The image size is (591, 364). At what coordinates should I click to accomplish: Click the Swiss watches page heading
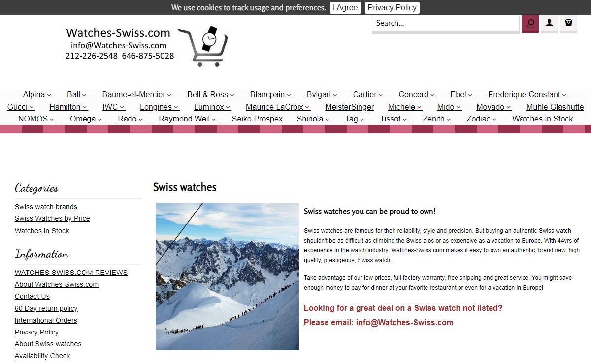coord(185,187)
